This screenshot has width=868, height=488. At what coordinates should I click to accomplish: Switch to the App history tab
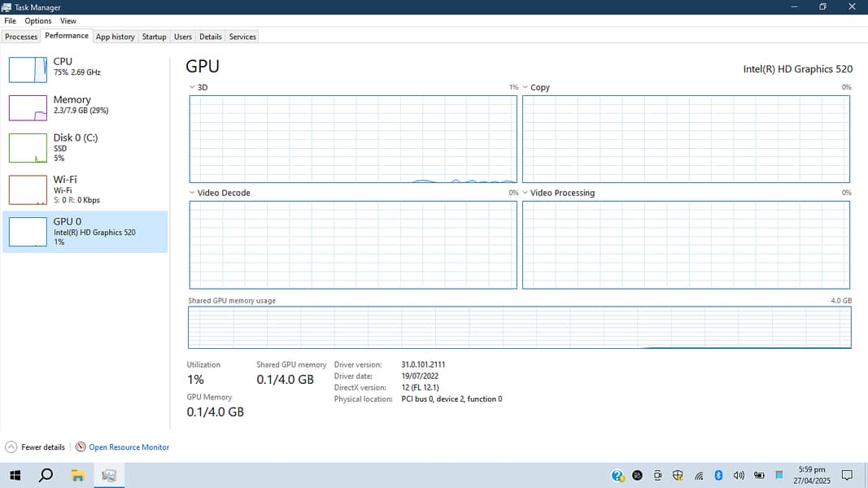(116, 37)
